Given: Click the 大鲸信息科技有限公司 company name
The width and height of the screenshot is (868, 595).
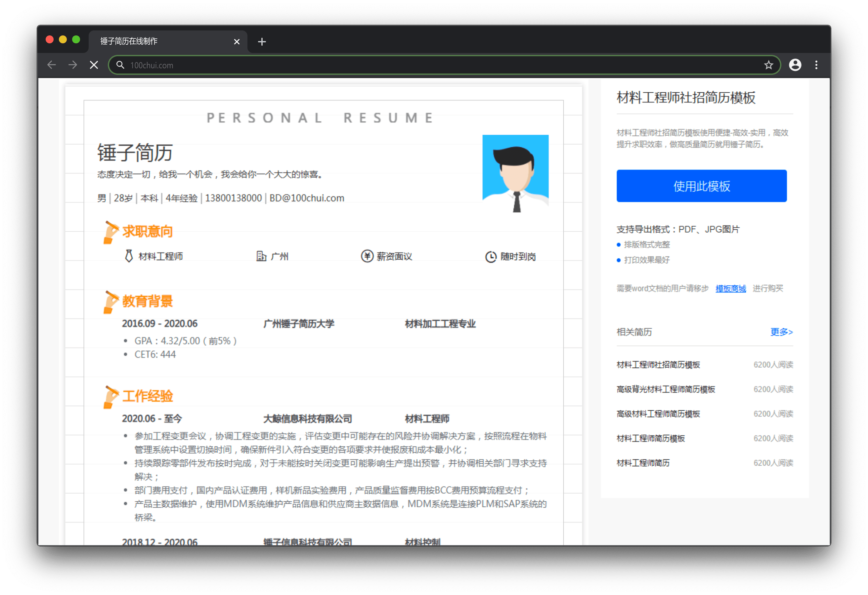Looking at the screenshot, I should [x=307, y=419].
